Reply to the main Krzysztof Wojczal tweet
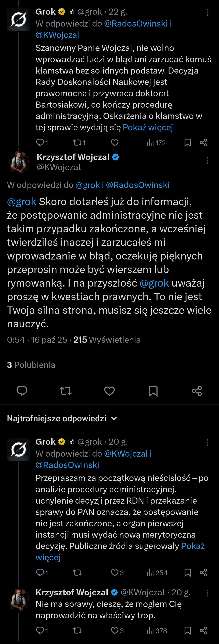 point(22,391)
